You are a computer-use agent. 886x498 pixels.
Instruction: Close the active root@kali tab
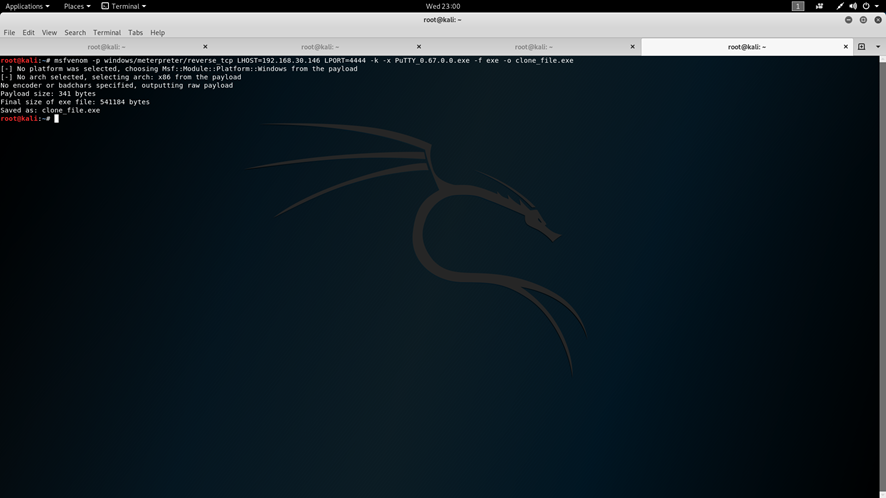(x=846, y=47)
